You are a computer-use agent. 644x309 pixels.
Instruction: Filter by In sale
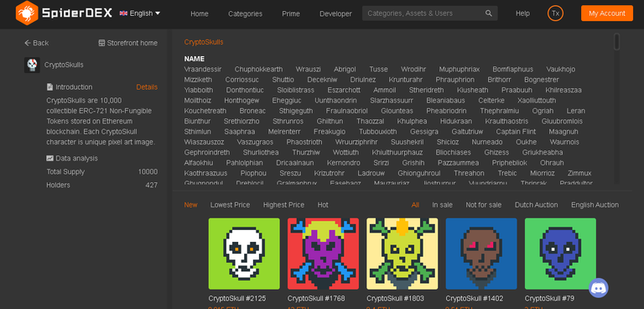(x=443, y=205)
